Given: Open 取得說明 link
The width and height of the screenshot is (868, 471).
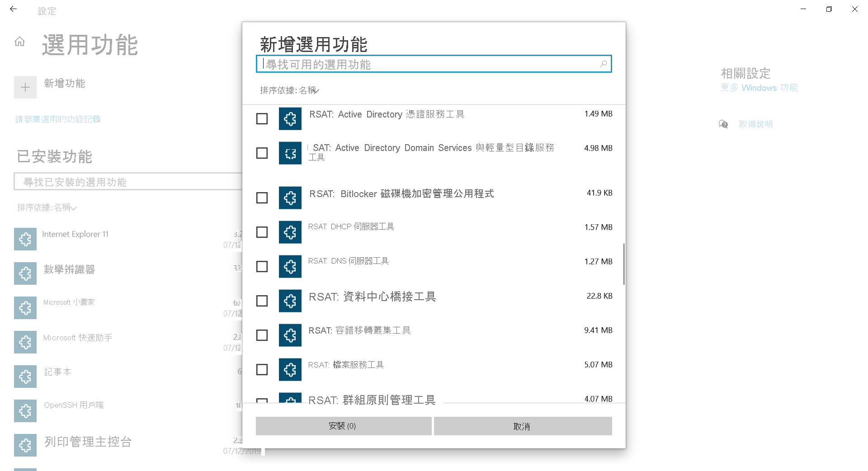Looking at the screenshot, I should (x=755, y=124).
